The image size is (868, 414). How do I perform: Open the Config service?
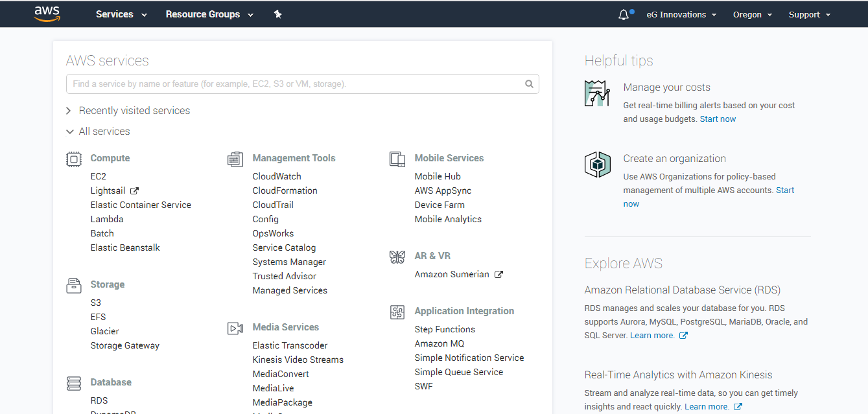click(x=266, y=219)
